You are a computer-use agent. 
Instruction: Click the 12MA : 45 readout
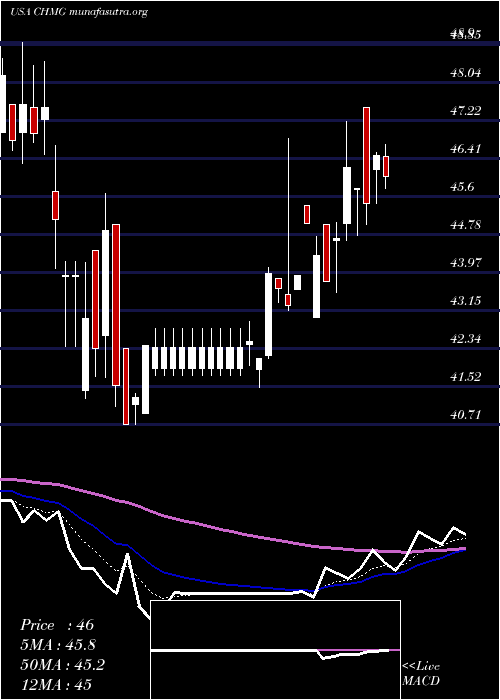click(56, 684)
